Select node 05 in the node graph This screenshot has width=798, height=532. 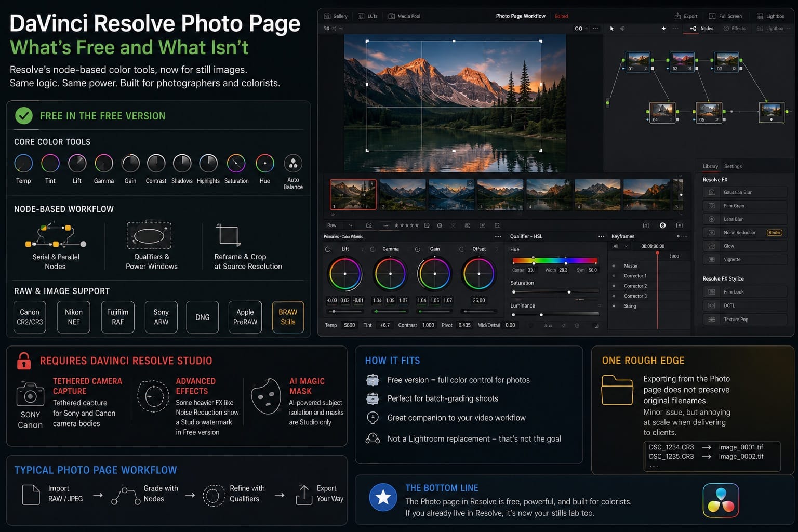pyautogui.click(x=709, y=113)
